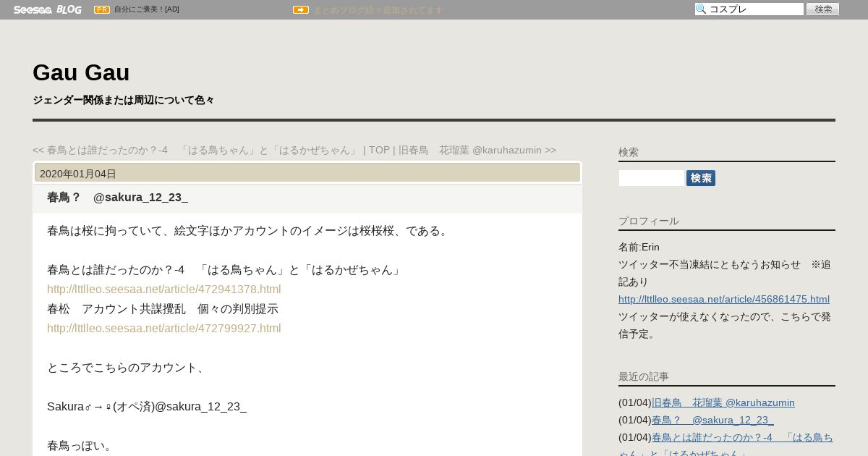The height and width of the screenshot is (456, 868).
Task: Open the まとめブログ続々追加されてます link
Action: click(x=378, y=10)
